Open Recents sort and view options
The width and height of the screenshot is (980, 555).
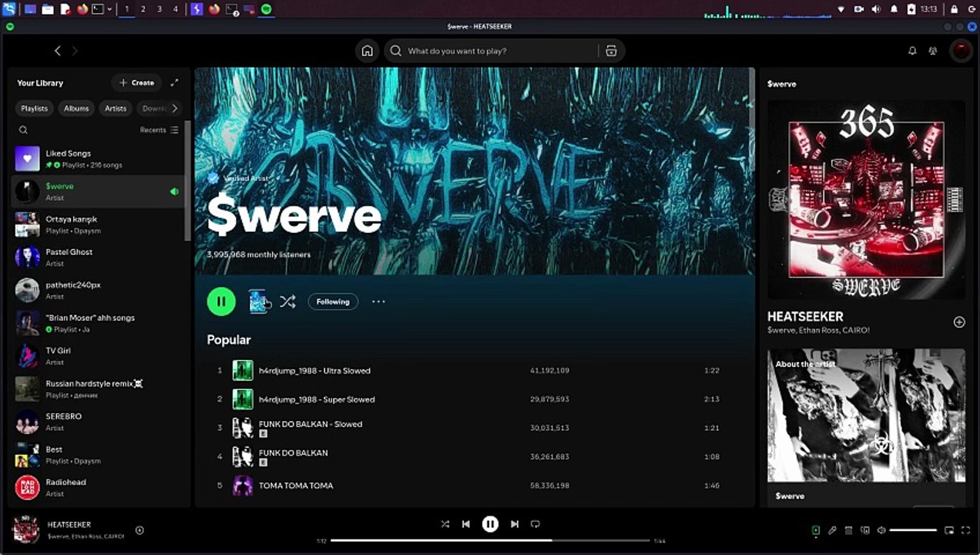click(x=159, y=130)
